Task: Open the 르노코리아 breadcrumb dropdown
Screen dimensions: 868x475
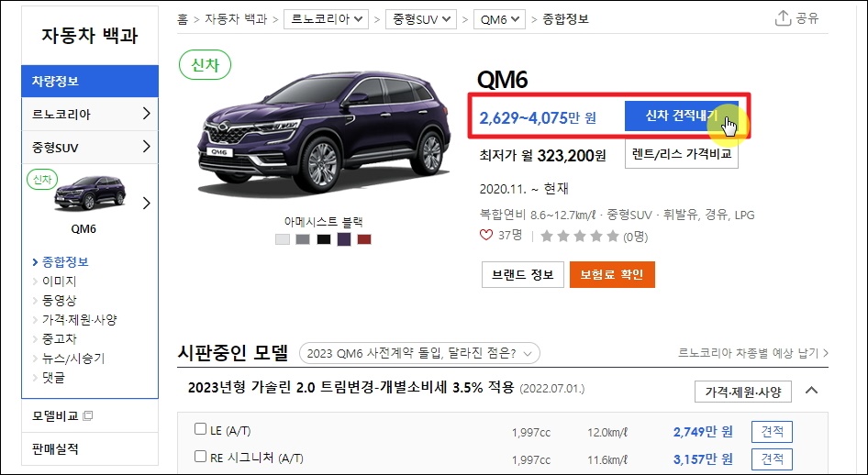Action: click(x=326, y=19)
